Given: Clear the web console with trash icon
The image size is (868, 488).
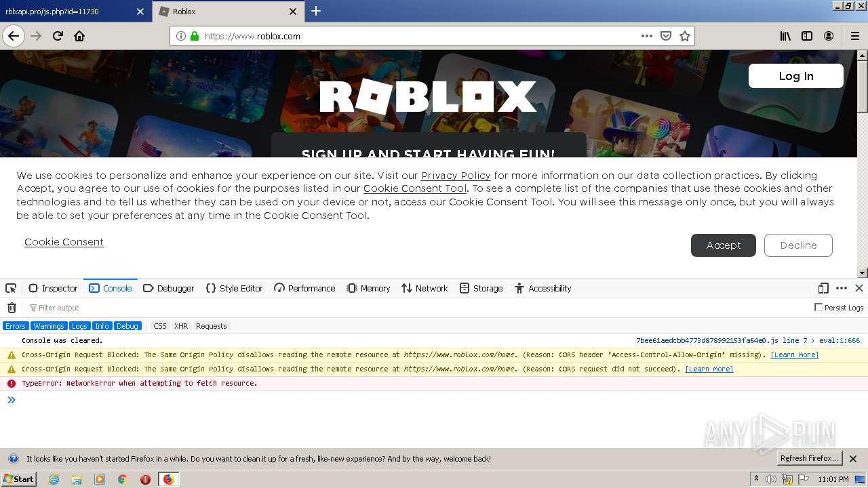Looking at the screenshot, I should 12,308.
